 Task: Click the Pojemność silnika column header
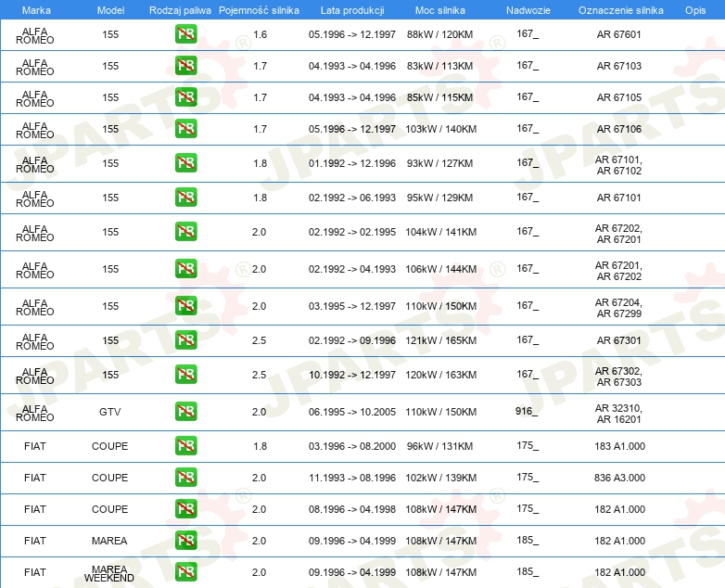[x=259, y=10]
